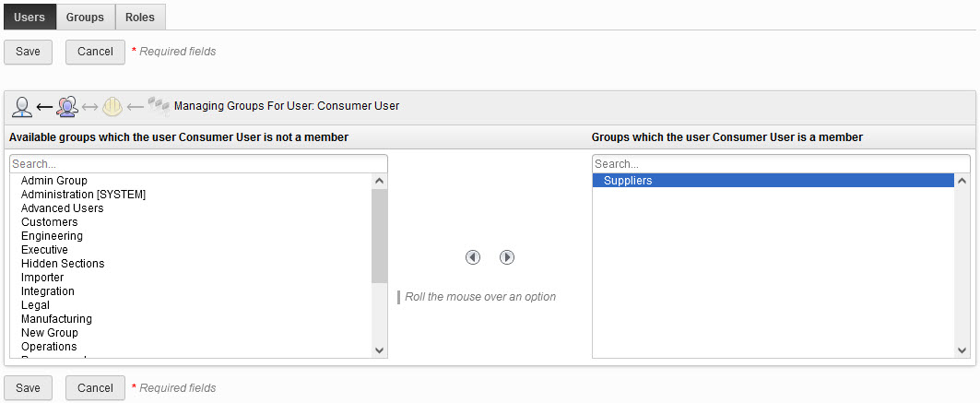Select Administration [SYSTEM] group
Viewport: 980px width, 403px height.
[x=191, y=195]
